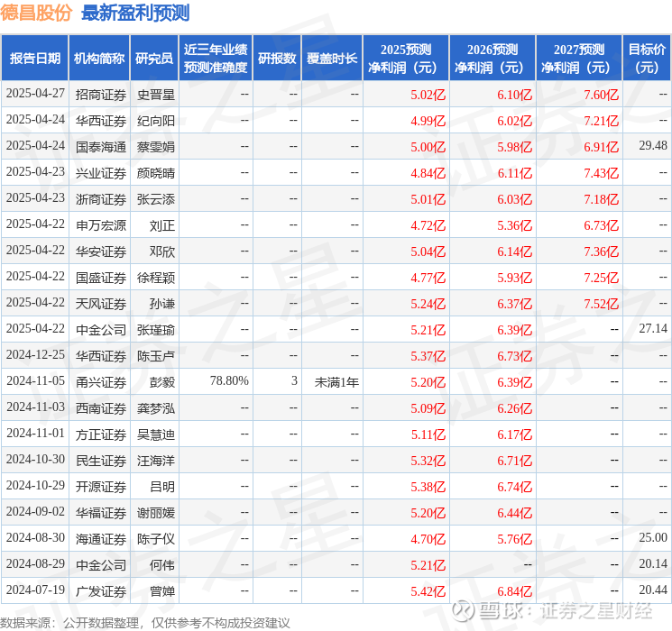Click 4.84亿 in the 兴业证券 row
This screenshot has height=631, width=672.
[428, 173]
